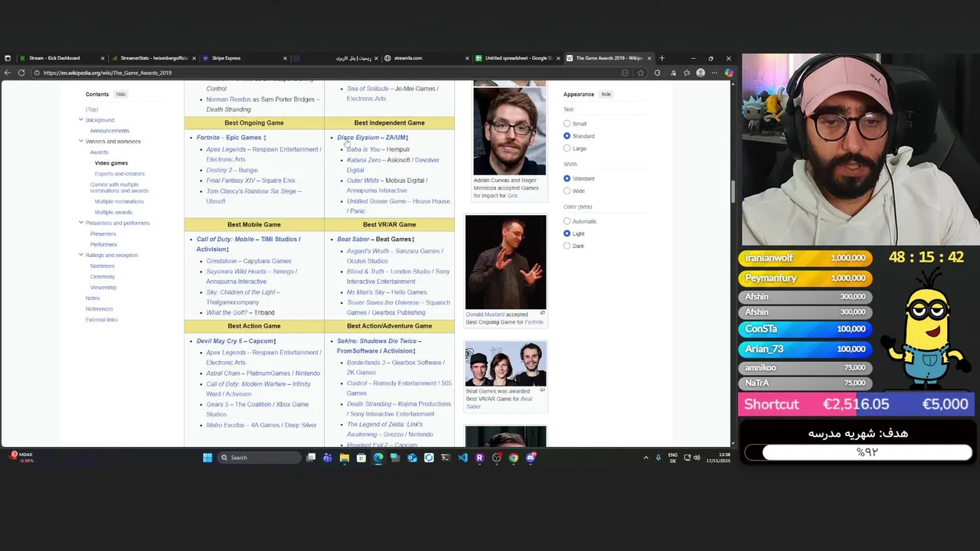This screenshot has height=551, width=980.
Task: Open Beat Saber link under Best VR/AR Game
Action: (x=353, y=240)
